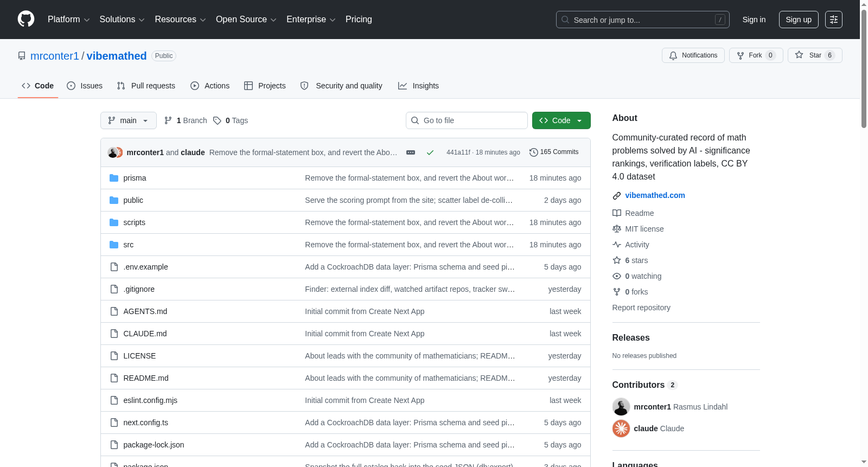Open the Releases heading link
The height and width of the screenshot is (467, 868).
pos(631,337)
